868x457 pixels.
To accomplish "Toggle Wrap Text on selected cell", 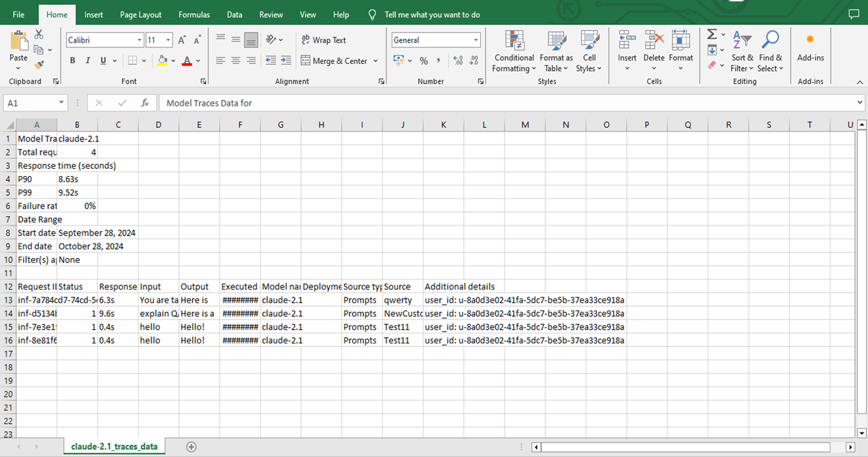I will click(323, 40).
